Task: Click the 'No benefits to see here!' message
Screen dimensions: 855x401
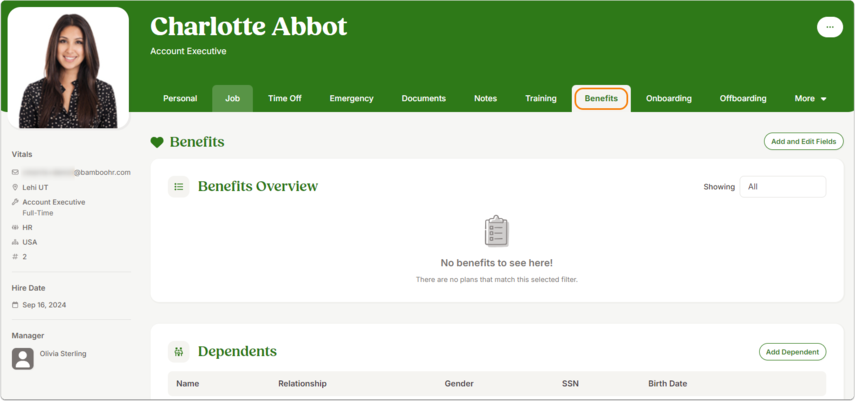Action: point(497,263)
